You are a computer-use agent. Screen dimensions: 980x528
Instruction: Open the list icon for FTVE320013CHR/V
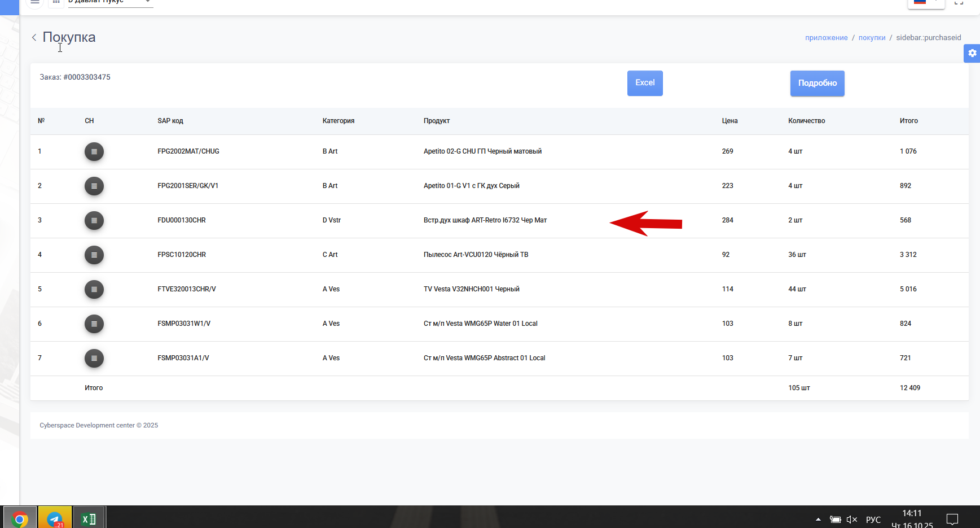[x=94, y=289]
